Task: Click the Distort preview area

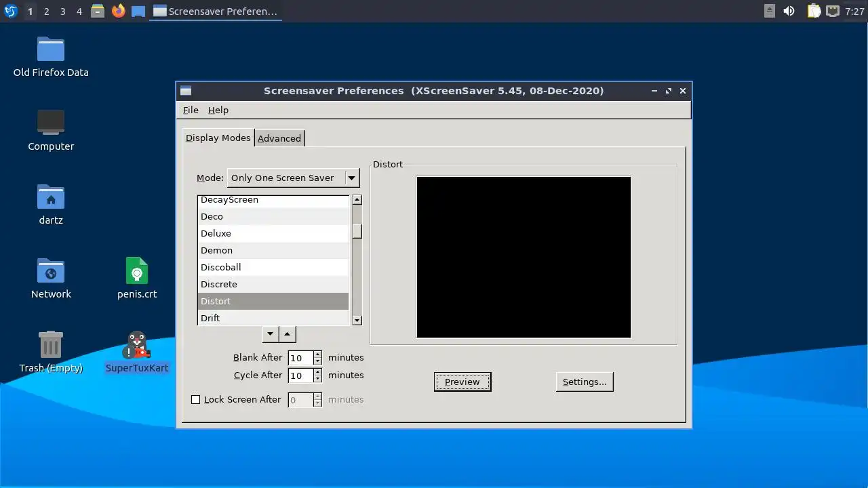Action: click(x=524, y=257)
